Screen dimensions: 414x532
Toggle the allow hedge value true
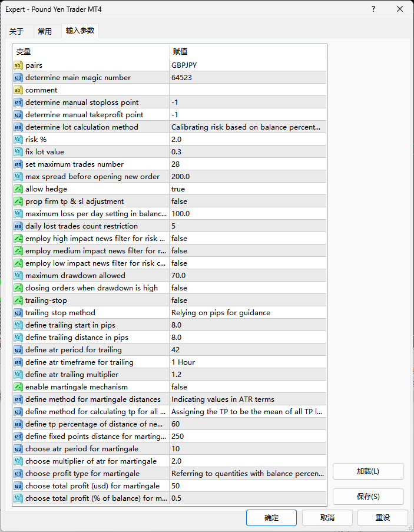247,189
